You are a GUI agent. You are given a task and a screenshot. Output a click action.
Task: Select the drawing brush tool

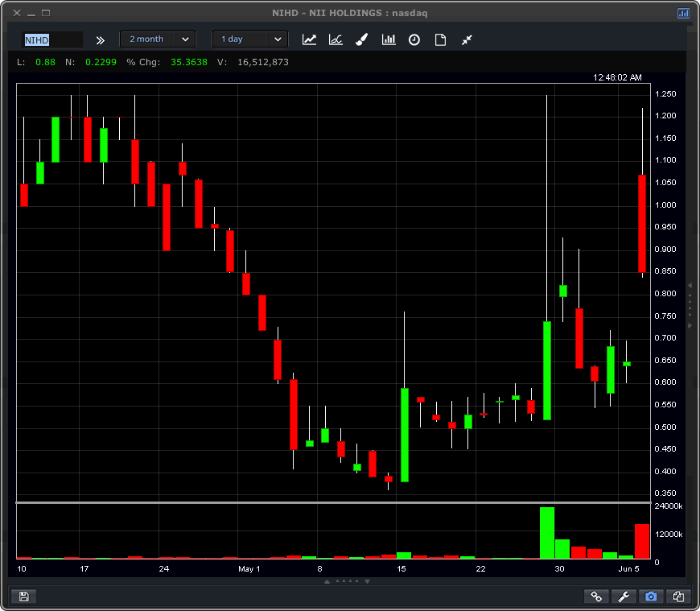pyautogui.click(x=361, y=39)
